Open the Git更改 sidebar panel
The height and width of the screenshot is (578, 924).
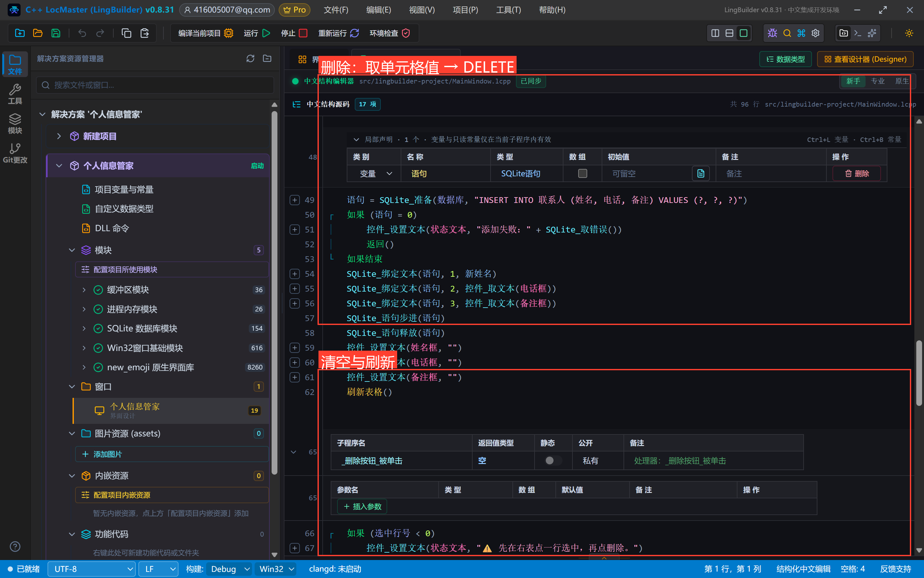pyautogui.click(x=15, y=153)
